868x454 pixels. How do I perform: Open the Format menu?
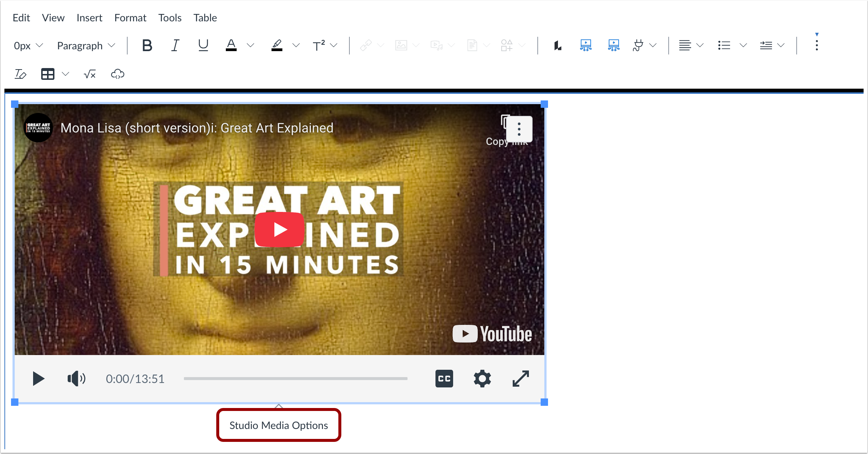coord(130,17)
